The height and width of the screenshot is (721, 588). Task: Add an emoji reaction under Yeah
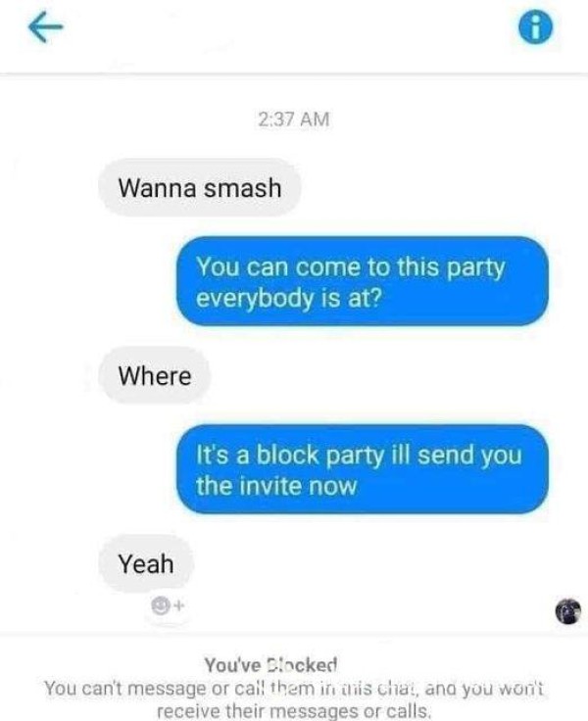click(168, 606)
